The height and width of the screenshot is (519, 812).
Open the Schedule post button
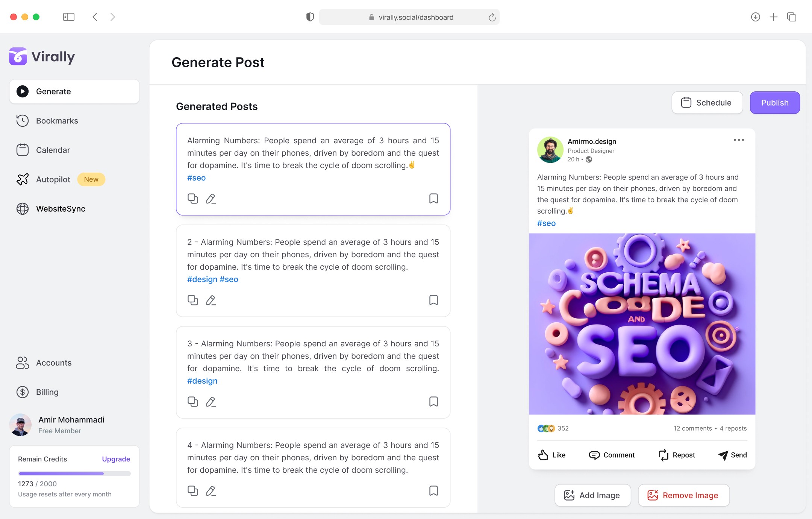tap(707, 103)
